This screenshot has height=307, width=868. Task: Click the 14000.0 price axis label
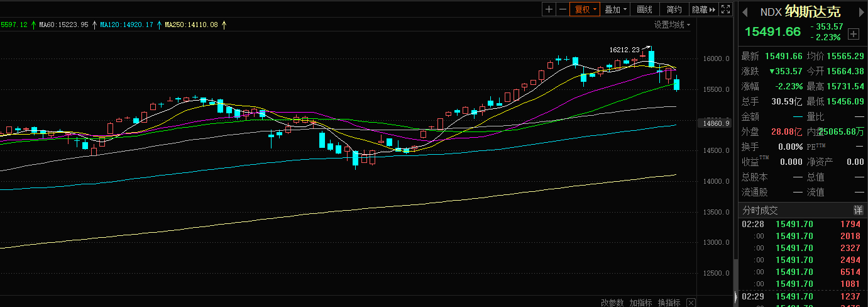click(x=716, y=181)
